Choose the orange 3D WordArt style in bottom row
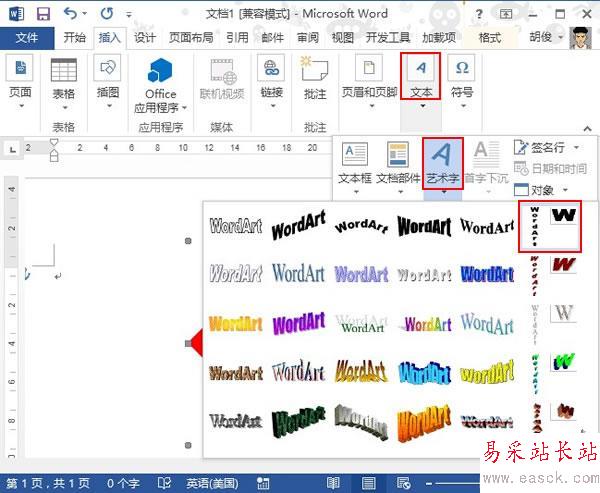The image size is (600, 493). click(424, 423)
